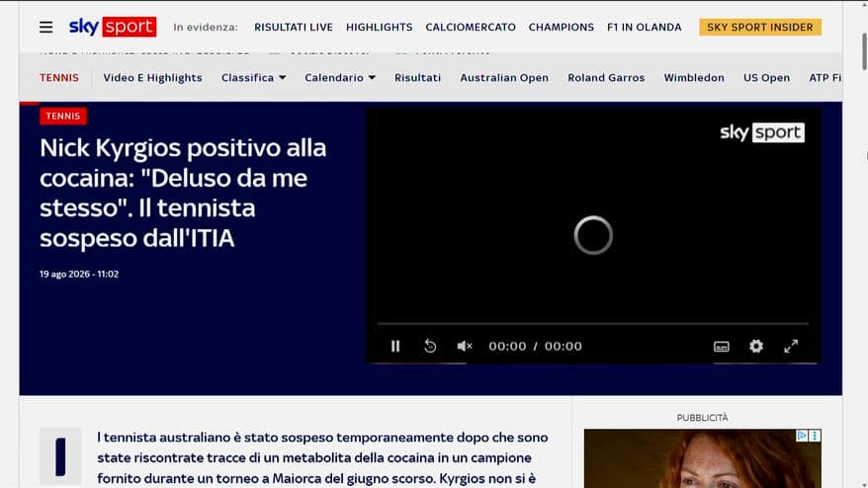Open the Wimbledon tab
Viewport: 868px width, 488px height.
click(x=694, y=78)
